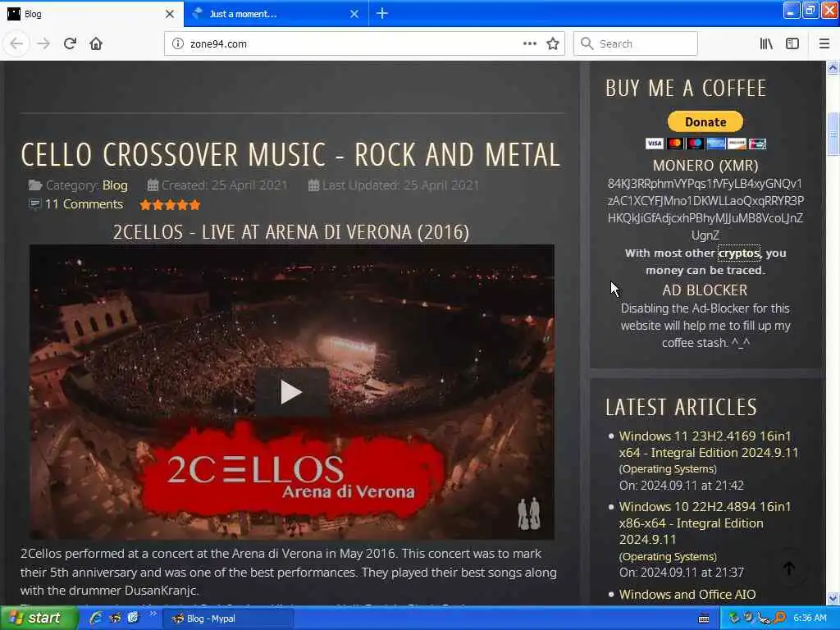The width and height of the screenshot is (840, 630).
Task: Click the page scrollbar up arrow
Action: click(x=833, y=68)
